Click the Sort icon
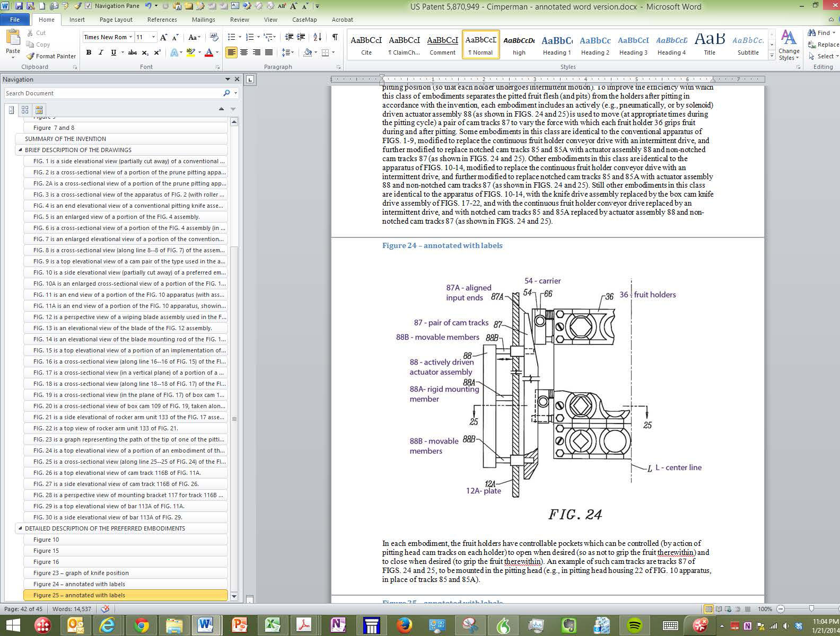This screenshot has width=840, height=636. click(x=317, y=37)
